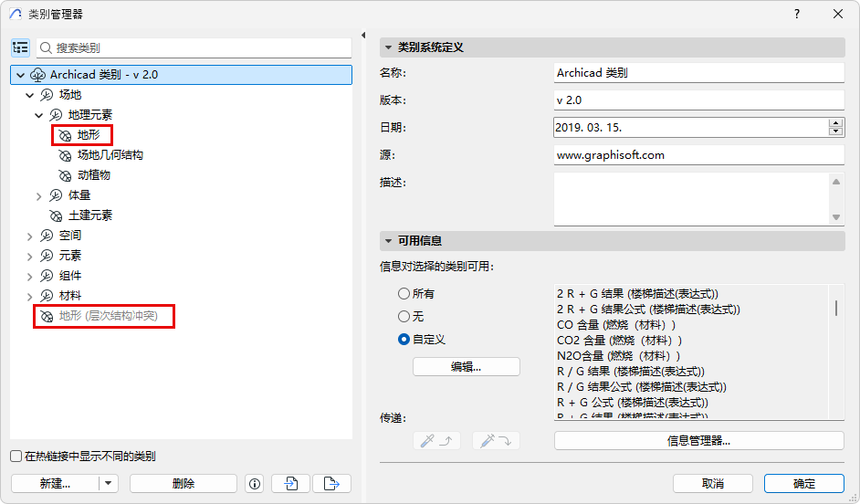Screen dimensions: 860x504
Task: Open the 新建 dropdown arrow
Action: (108, 483)
